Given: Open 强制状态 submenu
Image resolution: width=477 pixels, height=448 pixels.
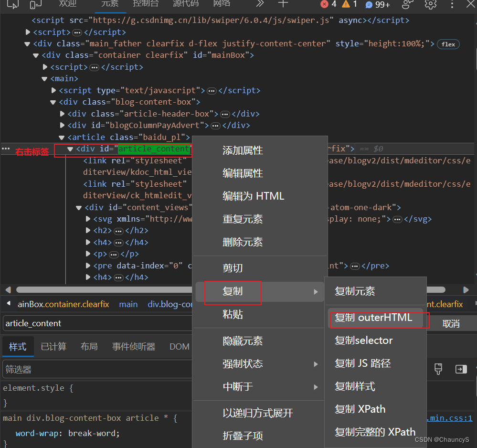Looking at the screenshot, I should 260,364.
